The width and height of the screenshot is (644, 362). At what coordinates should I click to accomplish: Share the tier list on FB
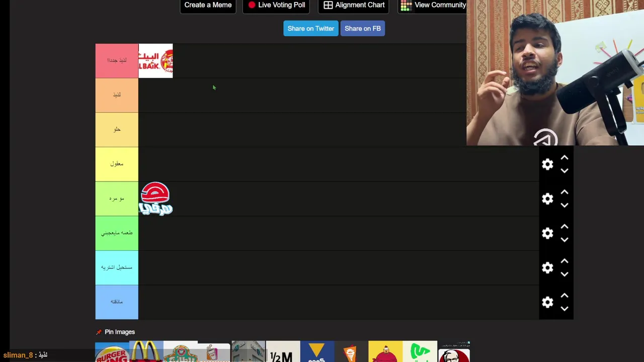[363, 29]
